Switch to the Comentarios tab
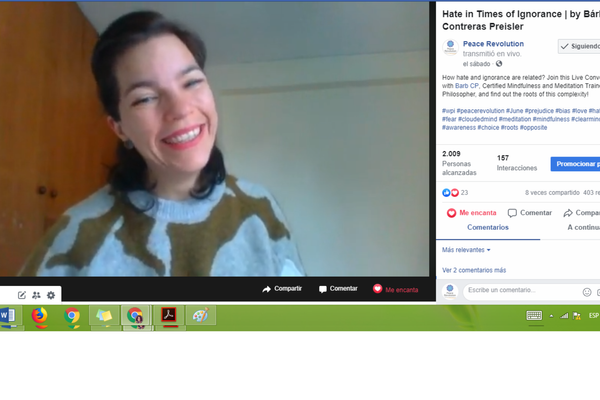600x400 pixels. [488, 227]
